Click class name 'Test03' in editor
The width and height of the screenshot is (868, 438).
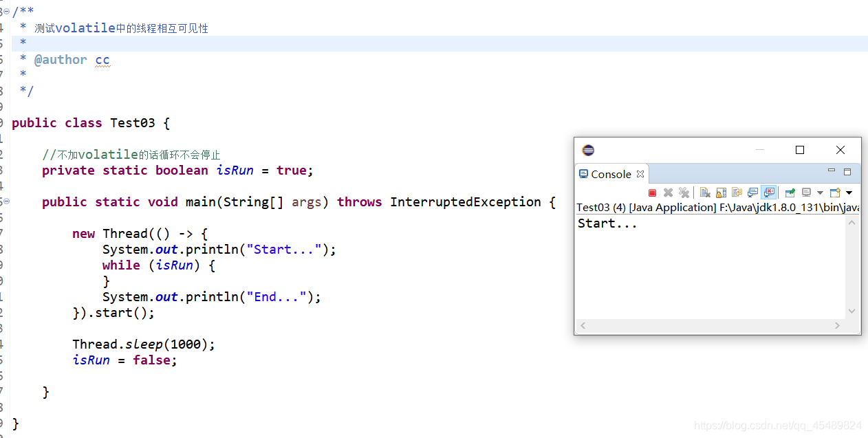133,123
